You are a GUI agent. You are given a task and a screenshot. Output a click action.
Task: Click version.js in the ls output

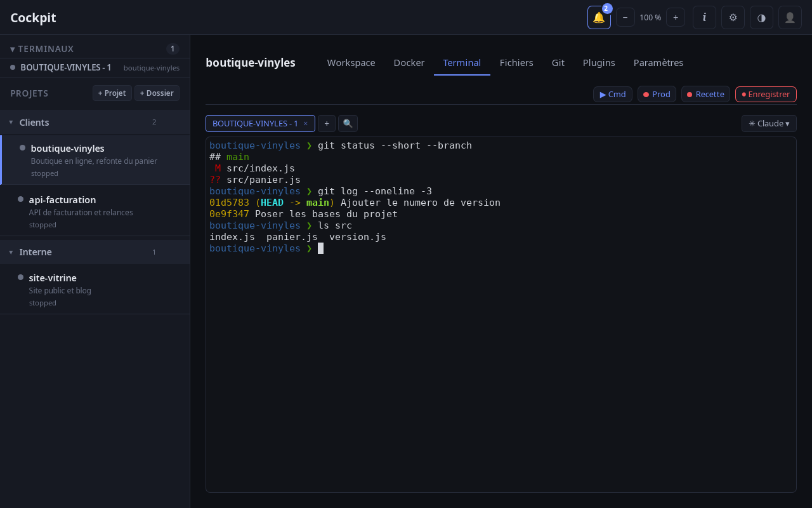click(x=358, y=237)
